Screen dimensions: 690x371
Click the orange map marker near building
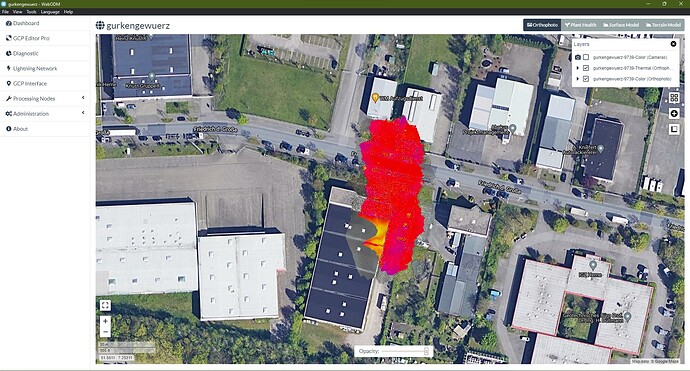[x=375, y=98]
